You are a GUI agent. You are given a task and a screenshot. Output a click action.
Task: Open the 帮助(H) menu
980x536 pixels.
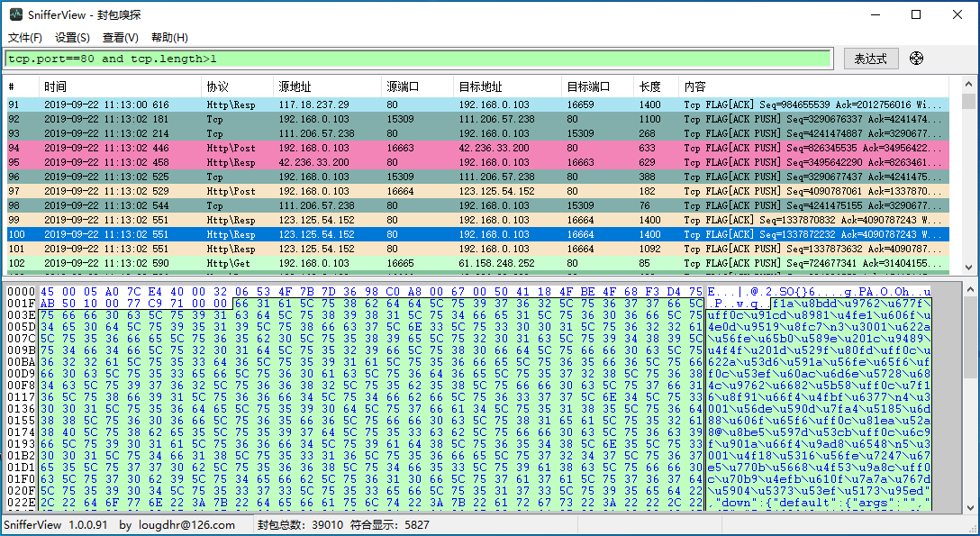[x=169, y=38]
